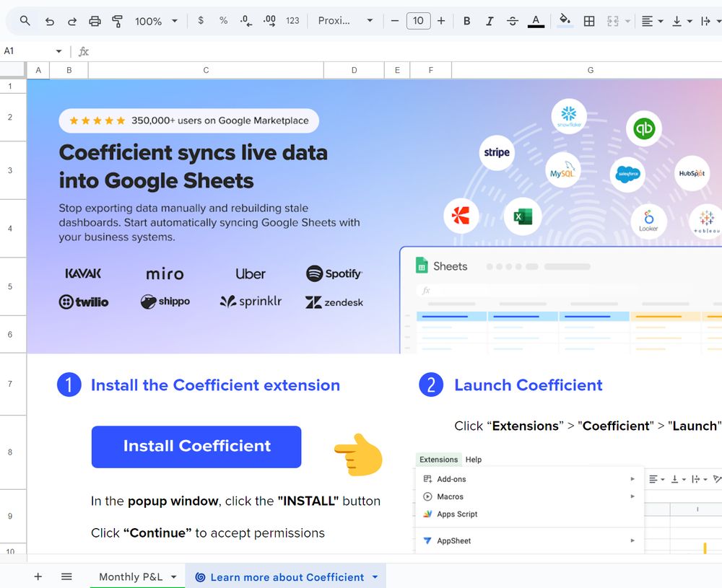Image resolution: width=722 pixels, height=588 pixels.
Task: Open the Proxi... font family dropdown
Action: (x=345, y=21)
